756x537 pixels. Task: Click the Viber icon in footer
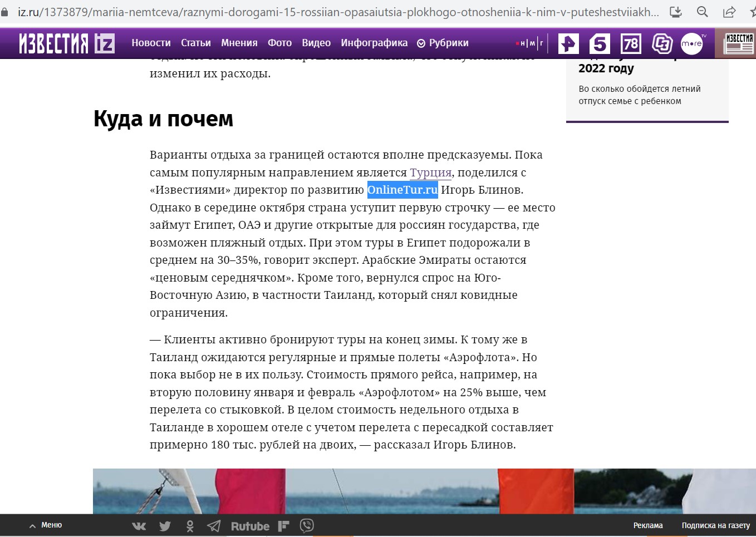point(307,525)
